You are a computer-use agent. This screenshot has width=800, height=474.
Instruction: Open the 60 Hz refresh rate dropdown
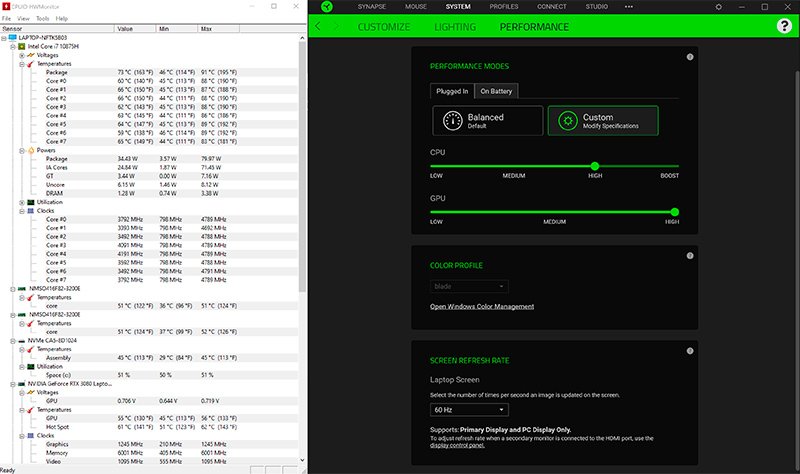click(x=469, y=410)
